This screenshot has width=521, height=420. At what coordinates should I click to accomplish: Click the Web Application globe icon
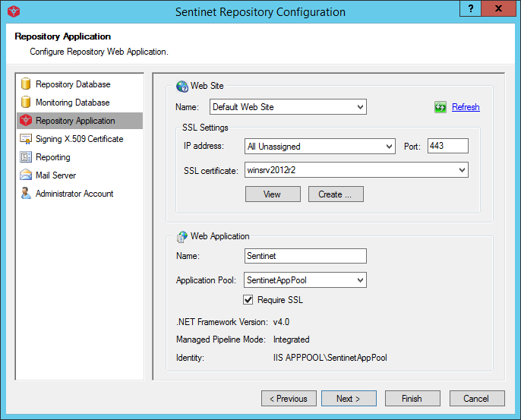(x=182, y=237)
